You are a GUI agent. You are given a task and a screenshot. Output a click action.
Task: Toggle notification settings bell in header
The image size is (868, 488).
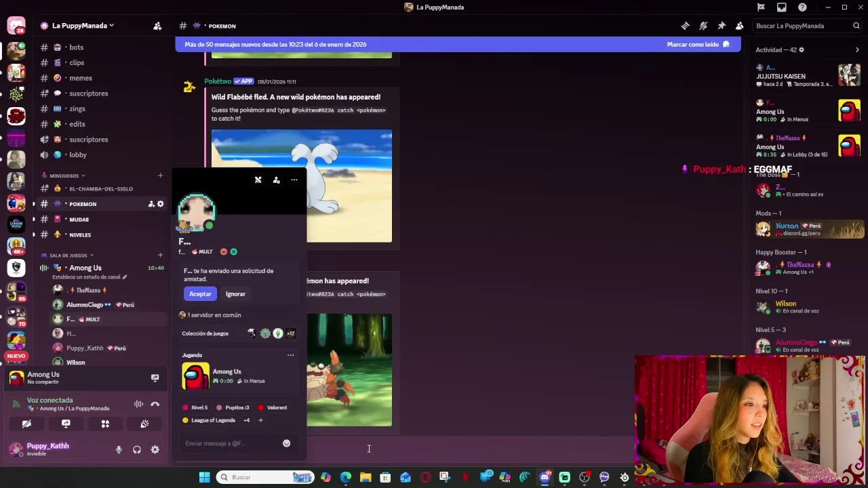[703, 26]
